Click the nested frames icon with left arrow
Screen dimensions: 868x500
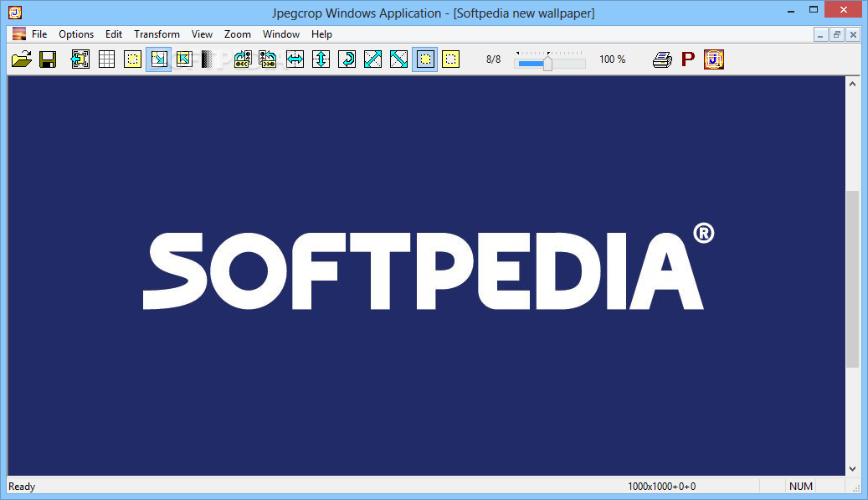click(80, 59)
